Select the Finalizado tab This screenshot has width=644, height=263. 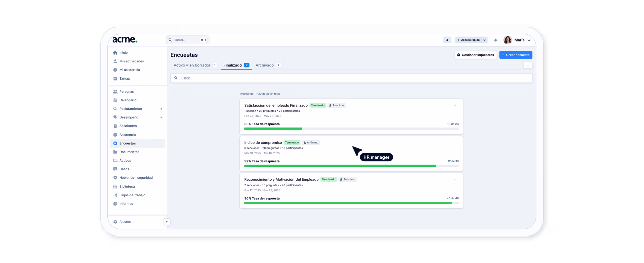[236, 65]
